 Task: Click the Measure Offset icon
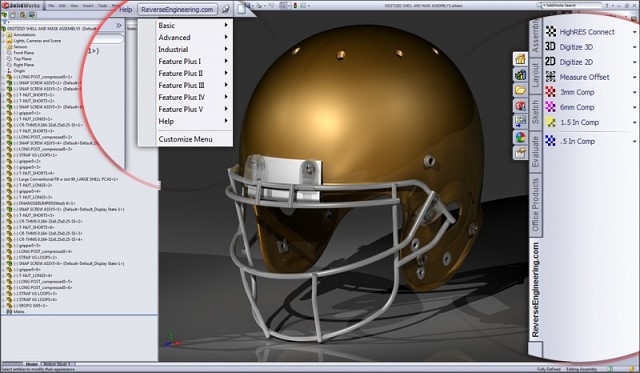(551, 77)
